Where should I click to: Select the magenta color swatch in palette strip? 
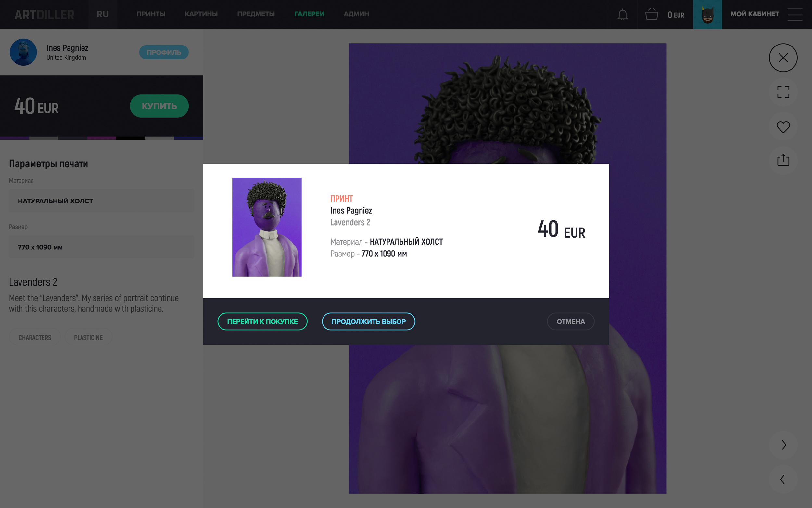(101, 138)
